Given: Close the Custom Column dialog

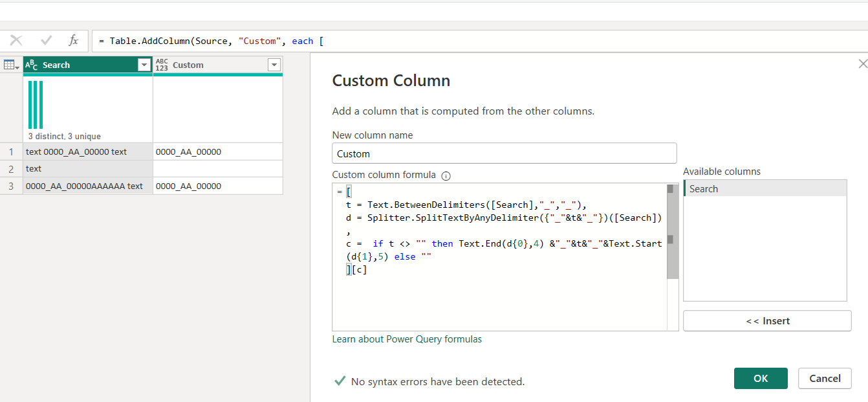Looking at the screenshot, I should click(x=862, y=63).
